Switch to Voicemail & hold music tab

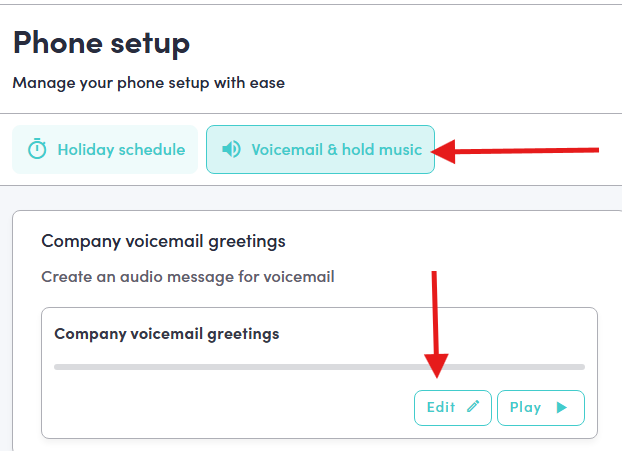click(320, 150)
